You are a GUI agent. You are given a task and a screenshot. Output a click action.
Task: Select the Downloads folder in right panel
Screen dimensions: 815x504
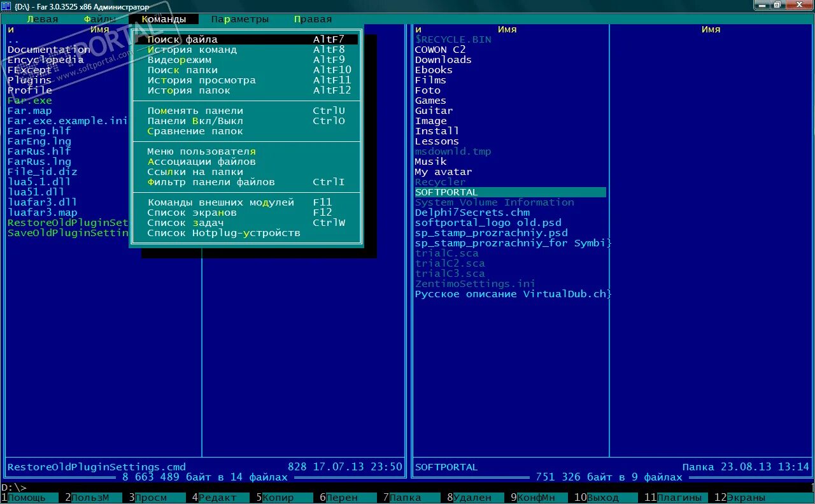click(x=443, y=60)
